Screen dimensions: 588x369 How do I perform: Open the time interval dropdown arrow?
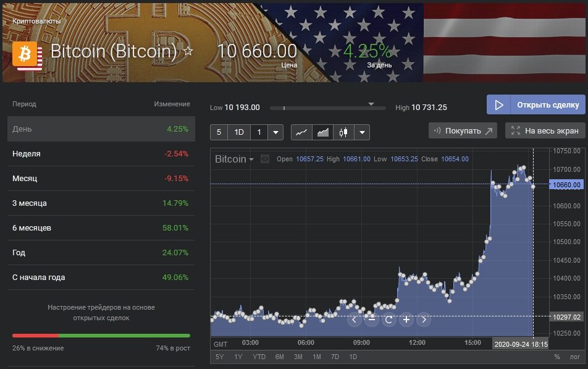pos(276,132)
